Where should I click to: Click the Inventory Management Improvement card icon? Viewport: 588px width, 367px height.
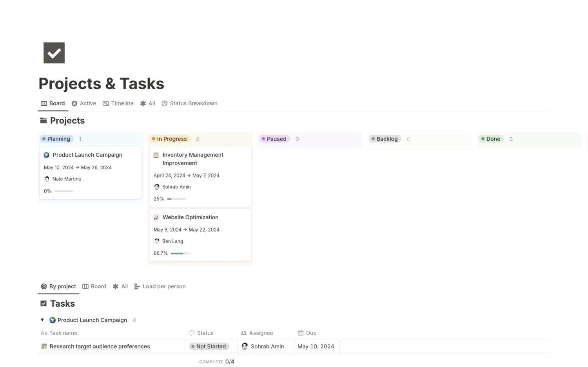[x=156, y=155]
